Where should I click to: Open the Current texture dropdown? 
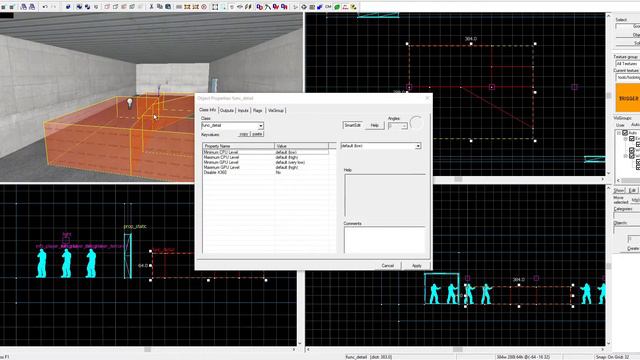click(x=627, y=77)
